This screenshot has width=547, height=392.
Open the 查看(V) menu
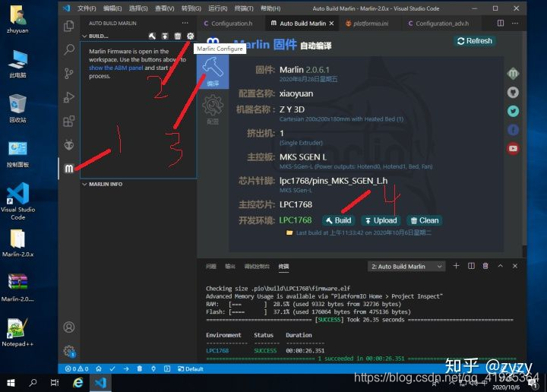coord(164,8)
